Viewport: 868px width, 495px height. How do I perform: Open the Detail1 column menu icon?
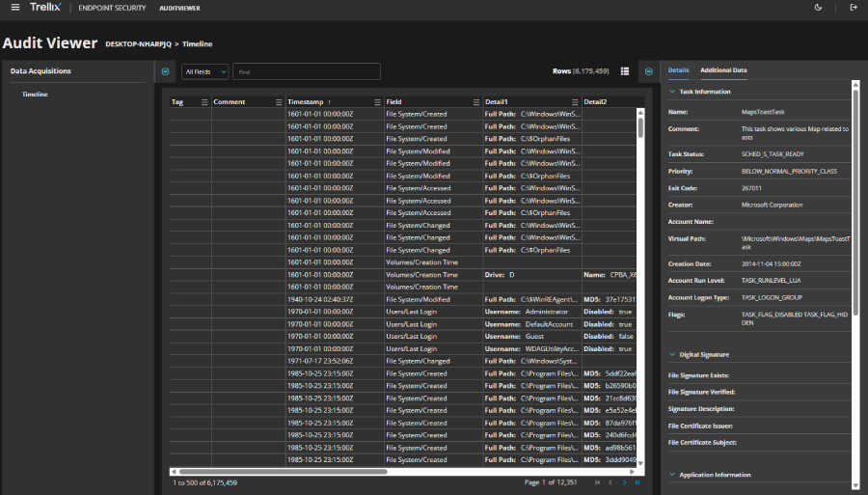point(575,102)
